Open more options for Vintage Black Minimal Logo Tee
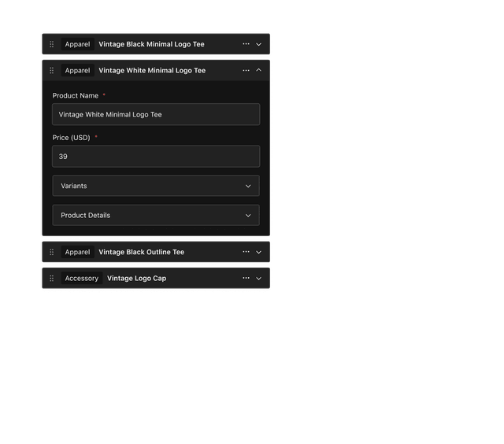Viewport: 504px width, 444px height. tap(246, 45)
